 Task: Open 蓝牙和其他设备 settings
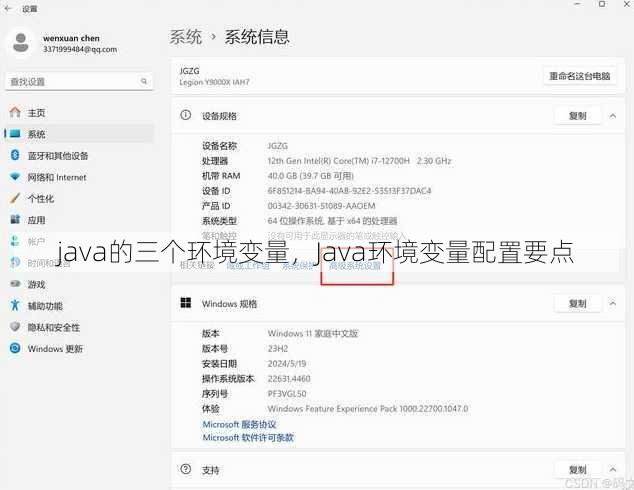(x=79, y=156)
